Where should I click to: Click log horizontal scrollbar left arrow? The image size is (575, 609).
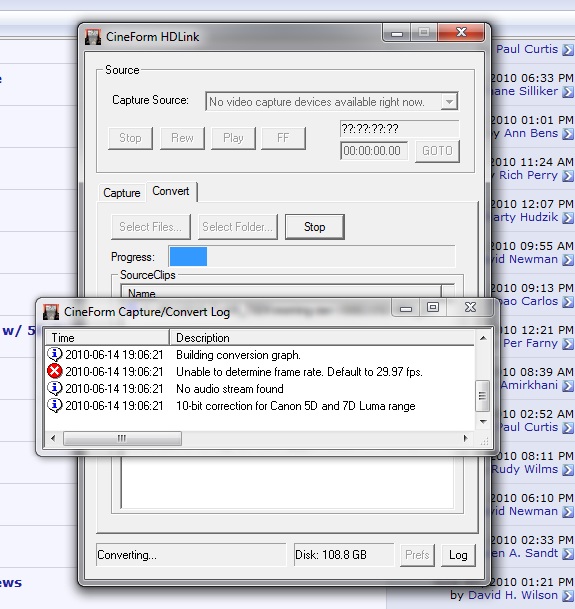(x=53, y=438)
